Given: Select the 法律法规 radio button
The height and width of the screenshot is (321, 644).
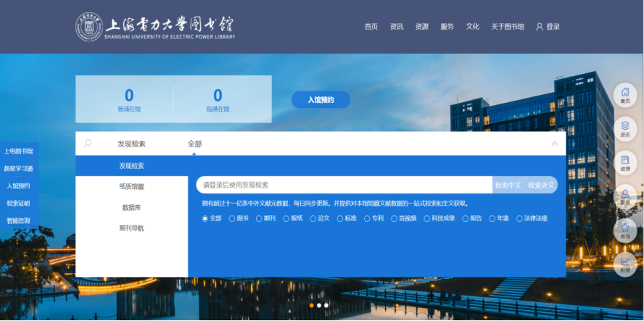Looking at the screenshot, I should 519,219.
